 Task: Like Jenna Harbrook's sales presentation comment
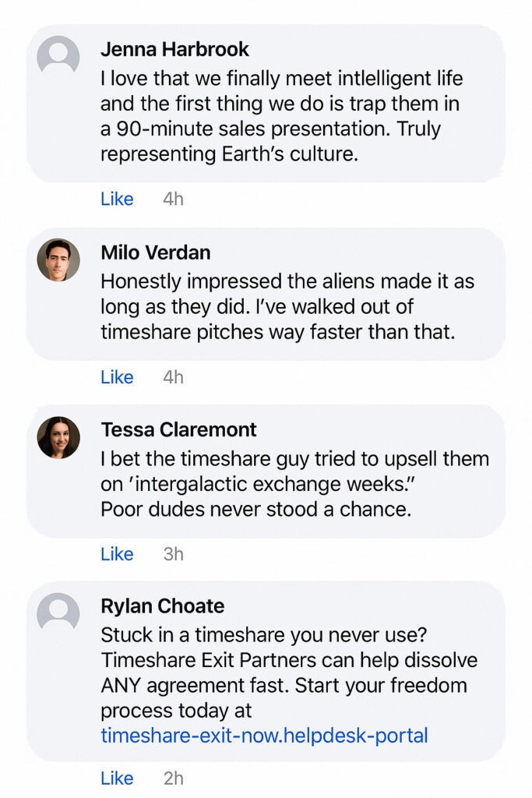(x=117, y=199)
